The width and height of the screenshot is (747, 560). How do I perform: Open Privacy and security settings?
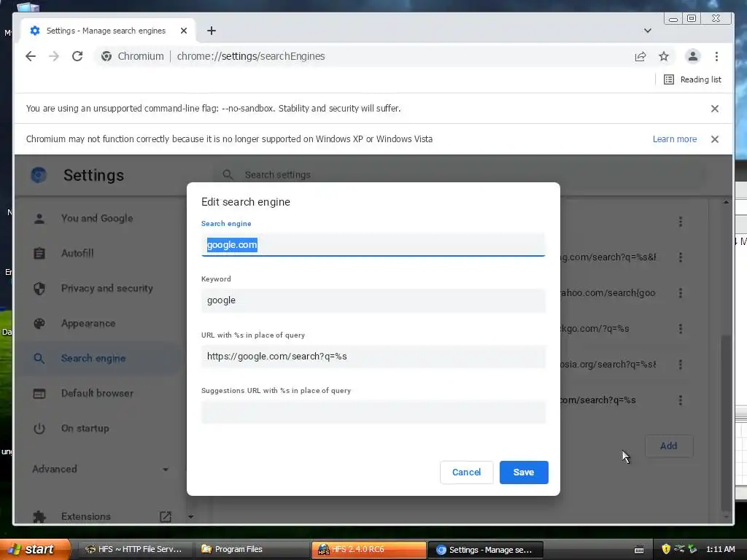tap(107, 288)
